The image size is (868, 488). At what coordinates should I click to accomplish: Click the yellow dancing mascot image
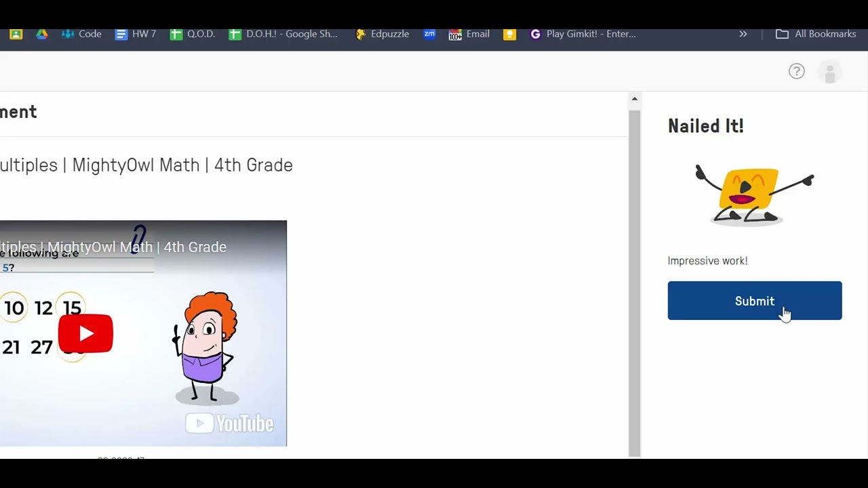coord(754,195)
